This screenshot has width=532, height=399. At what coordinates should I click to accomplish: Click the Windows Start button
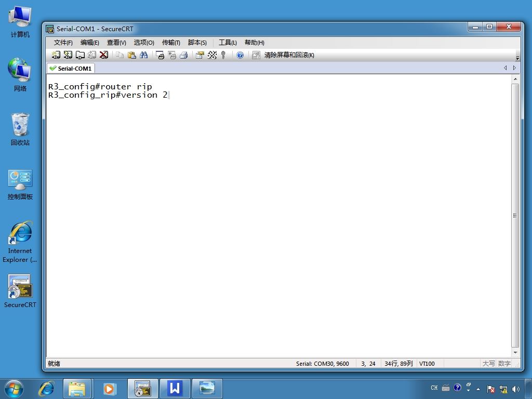pos(14,389)
